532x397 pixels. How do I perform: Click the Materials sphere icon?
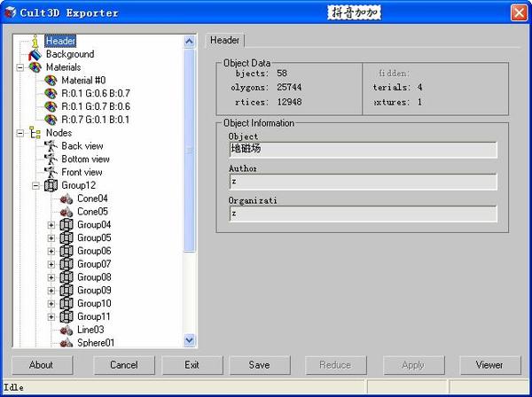click(35, 67)
